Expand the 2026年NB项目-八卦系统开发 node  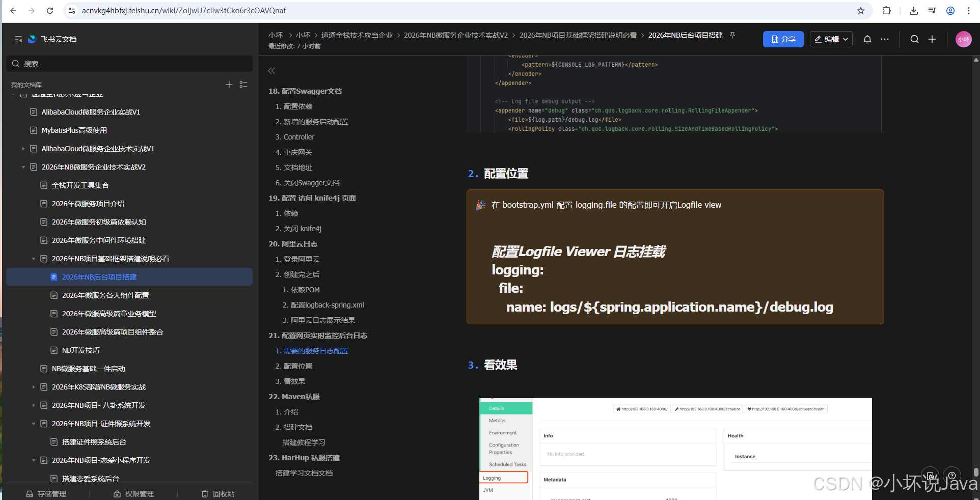tap(34, 405)
